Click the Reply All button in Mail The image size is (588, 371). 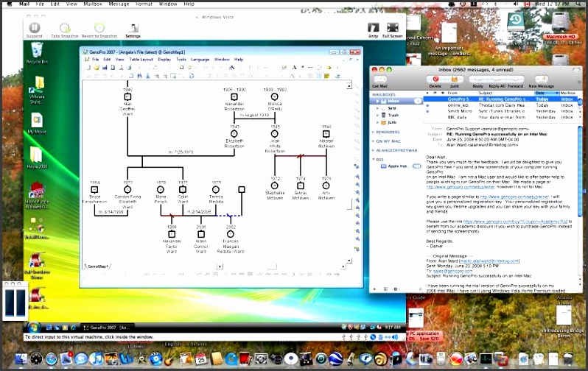tap(497, 79)
